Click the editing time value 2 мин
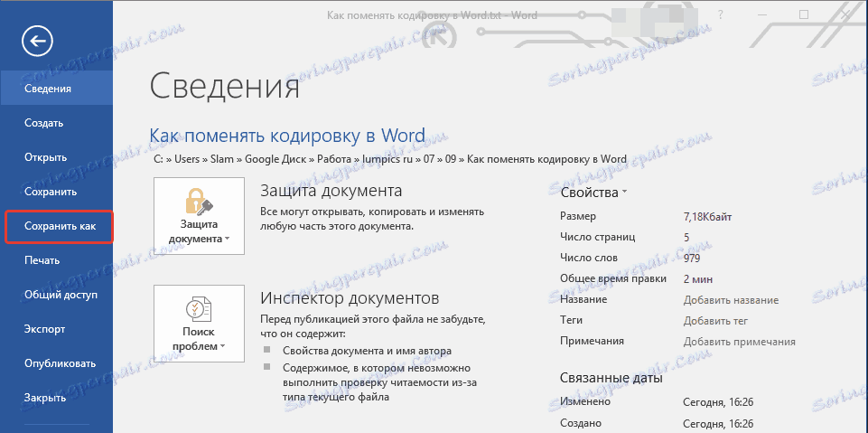 (x=698, y=279)
